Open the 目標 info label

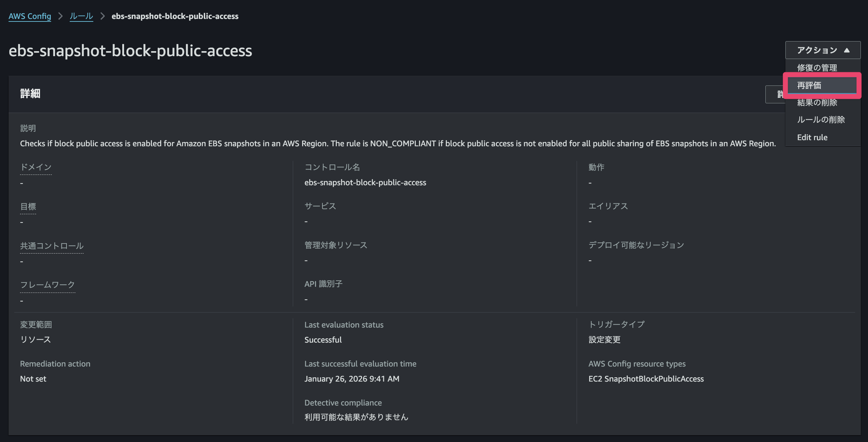28,206
